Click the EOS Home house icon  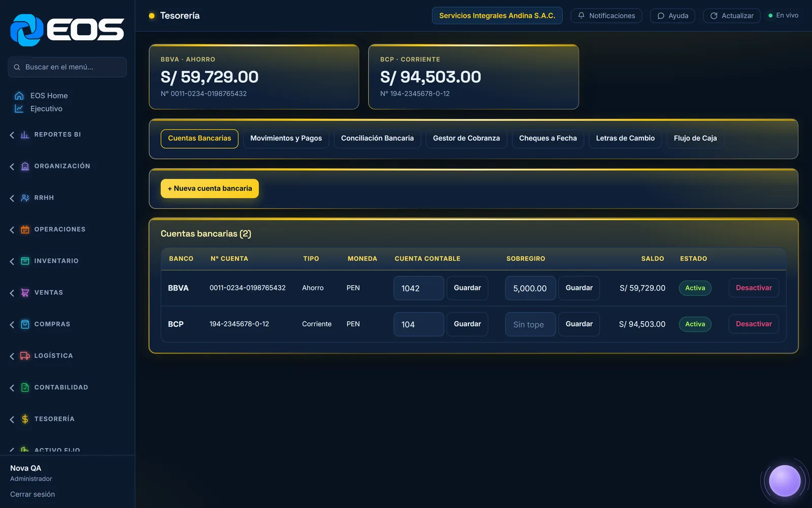tap(19, 96)
